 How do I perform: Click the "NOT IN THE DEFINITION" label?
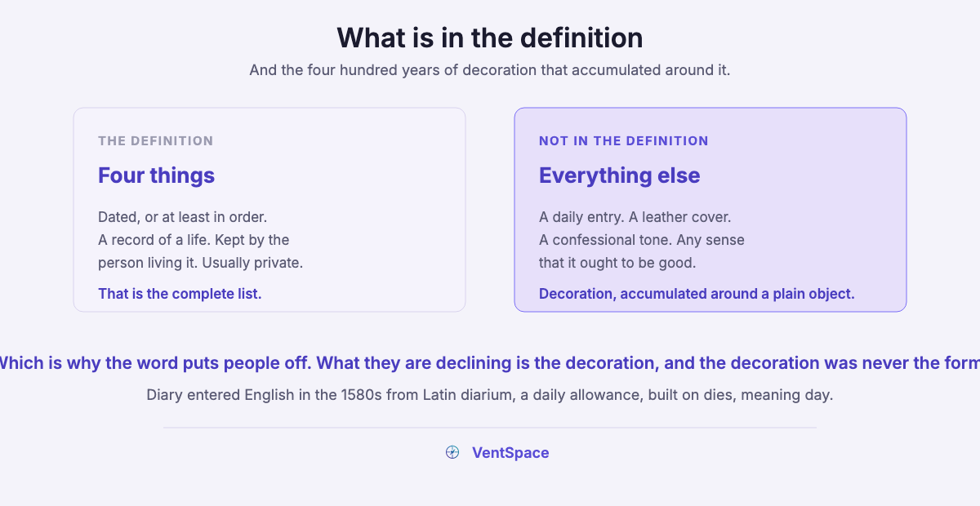coord(624,141)
